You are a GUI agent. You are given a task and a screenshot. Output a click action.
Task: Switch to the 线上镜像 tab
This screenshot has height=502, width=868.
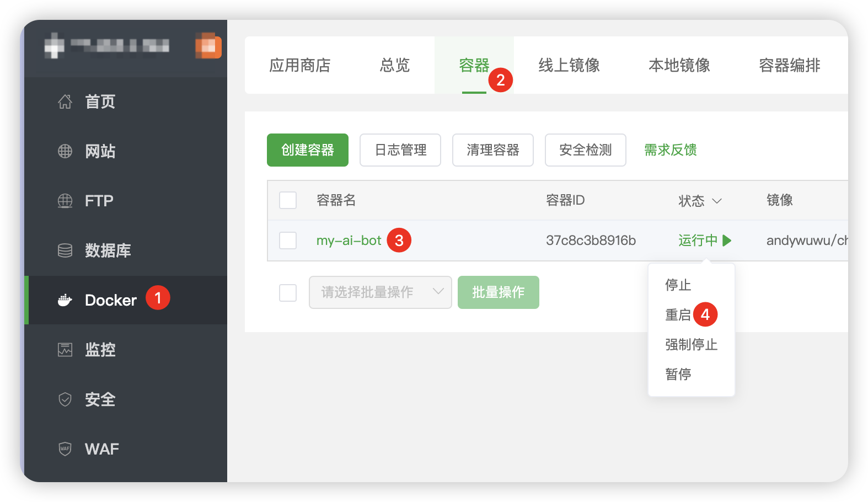569,66
